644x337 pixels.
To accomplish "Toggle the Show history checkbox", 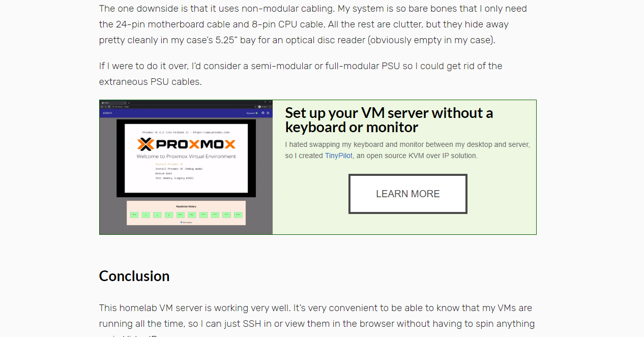I will coord(181,222).
